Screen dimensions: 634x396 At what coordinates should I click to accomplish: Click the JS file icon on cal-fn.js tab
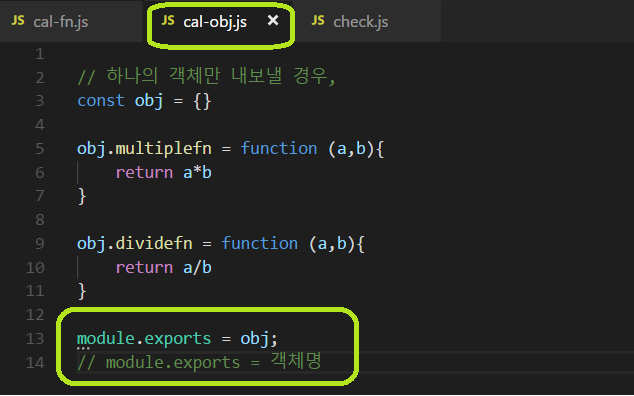pyautogui.click(x=18, y=21)
